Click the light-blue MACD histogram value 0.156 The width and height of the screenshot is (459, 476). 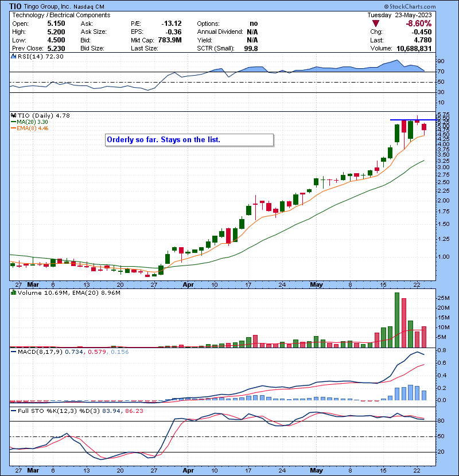120,352
